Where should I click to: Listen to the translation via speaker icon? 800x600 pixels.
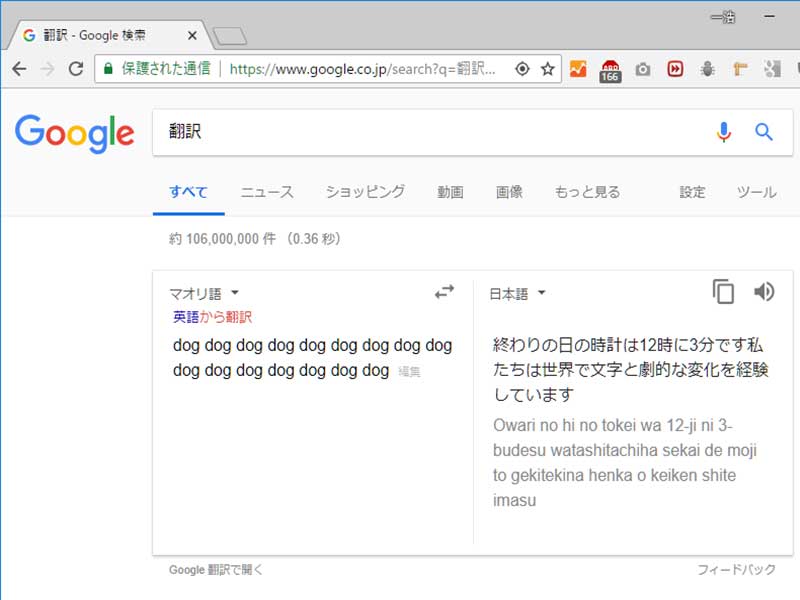[x=764, y=292]
